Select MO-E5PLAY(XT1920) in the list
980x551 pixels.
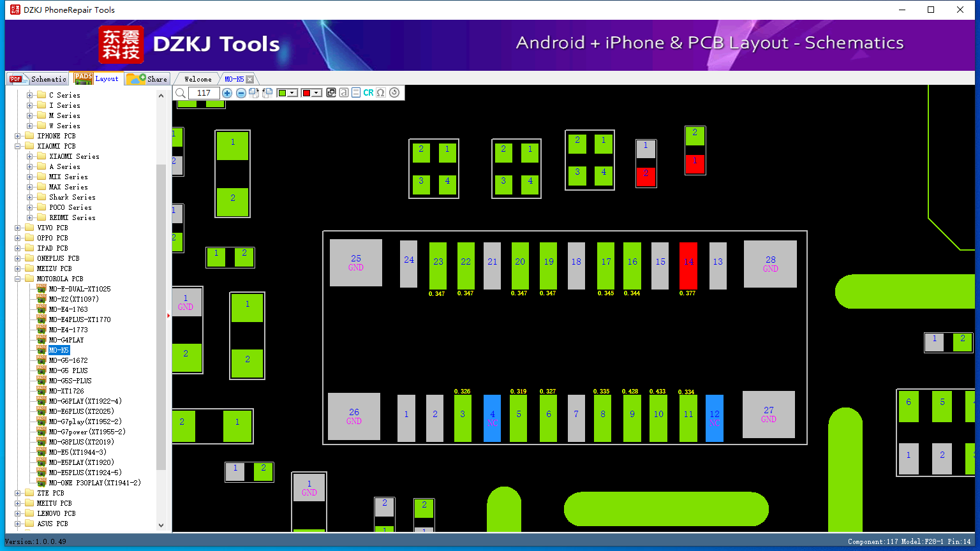coord(82,462)
